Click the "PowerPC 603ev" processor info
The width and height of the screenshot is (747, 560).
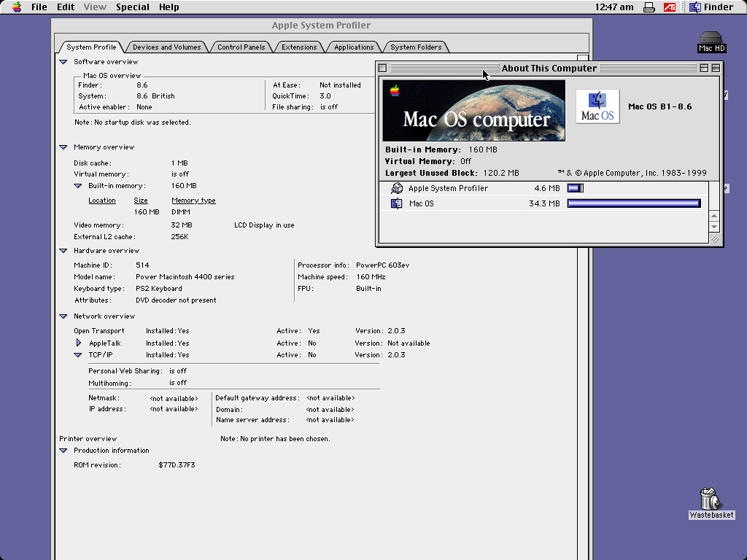tap(382, 265)
